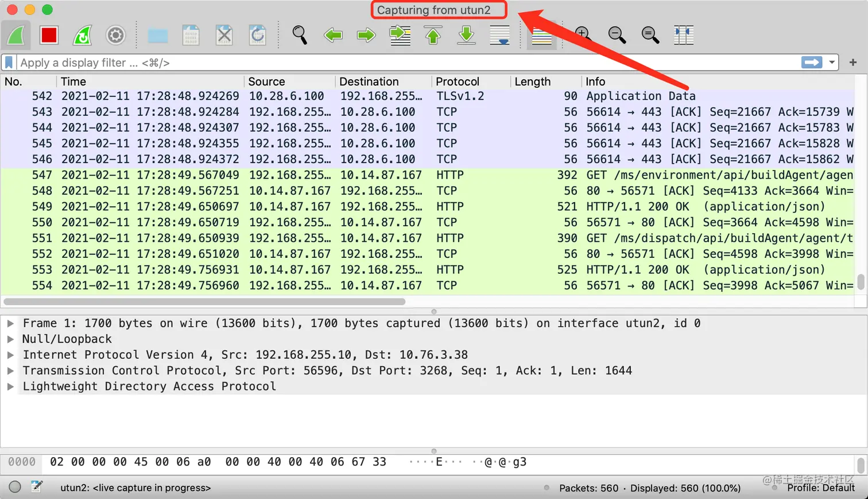The height and width of the screenshot is (499, 868).
Task: Click the resize columns to content icon
Action: tap(684, 35)
